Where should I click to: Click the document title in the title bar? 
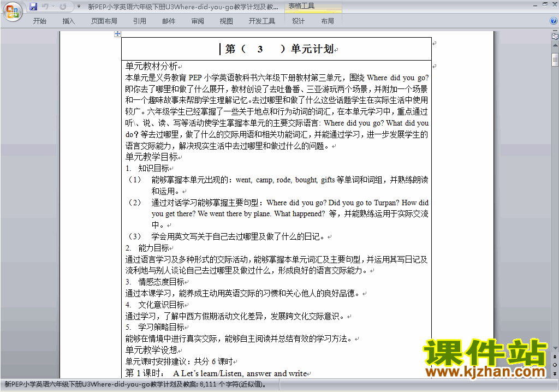point(183,7)
